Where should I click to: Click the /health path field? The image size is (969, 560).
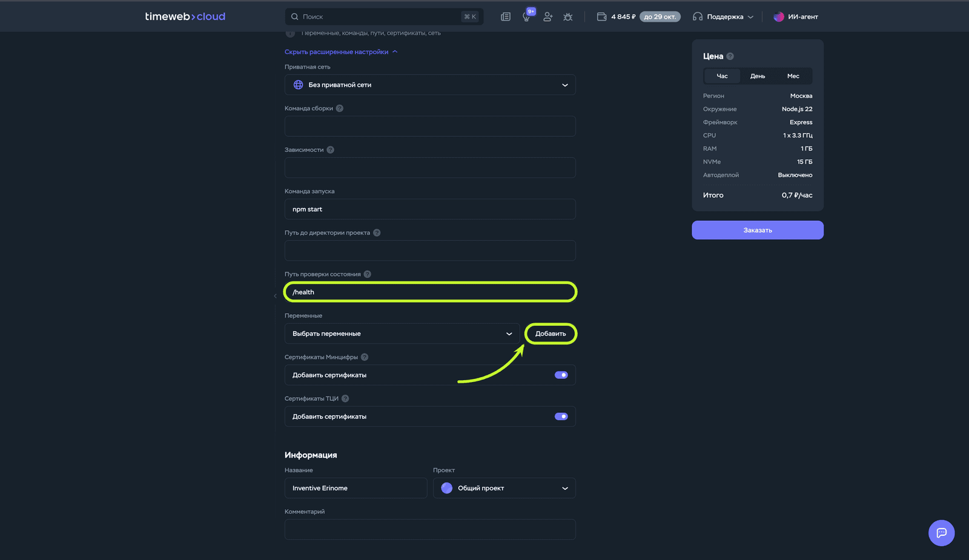click(x=430, y=292)
